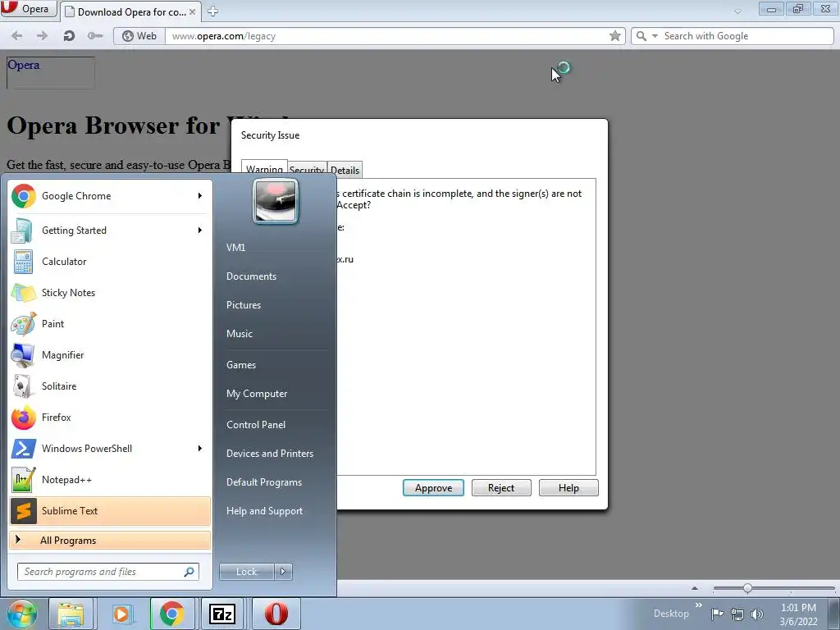Launch Calculator from Start menu
The height and width of the screenshot is (630, 840).
click(x=110, y=262)
